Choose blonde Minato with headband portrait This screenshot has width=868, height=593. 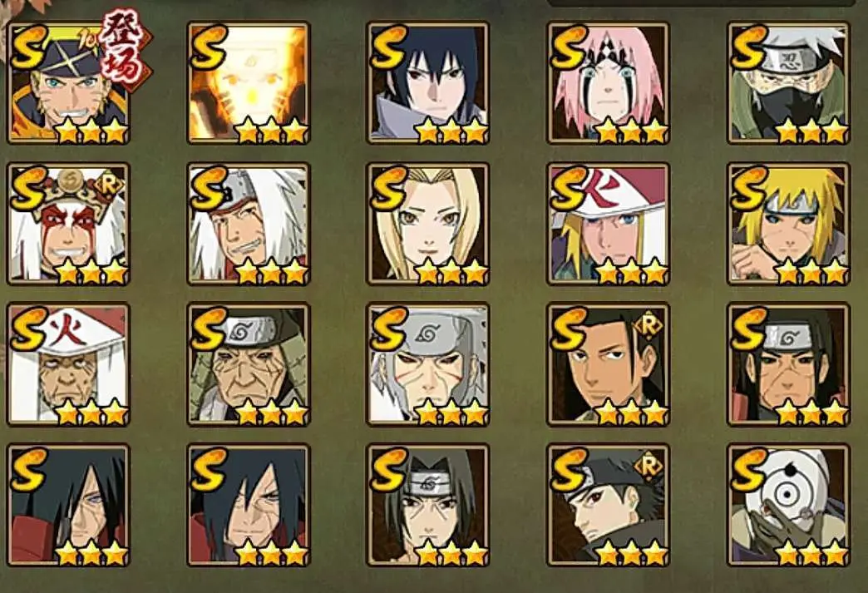(x=788, y=224)
